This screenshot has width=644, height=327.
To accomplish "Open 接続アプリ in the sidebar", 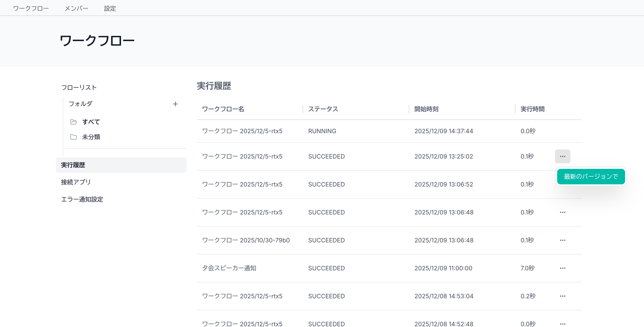I will tap(76, 182).
